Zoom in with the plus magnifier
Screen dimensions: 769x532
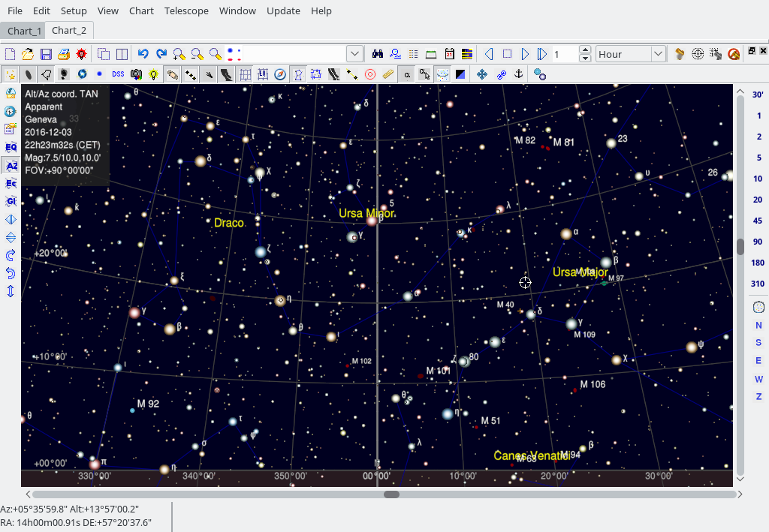[x=179, y=54]
